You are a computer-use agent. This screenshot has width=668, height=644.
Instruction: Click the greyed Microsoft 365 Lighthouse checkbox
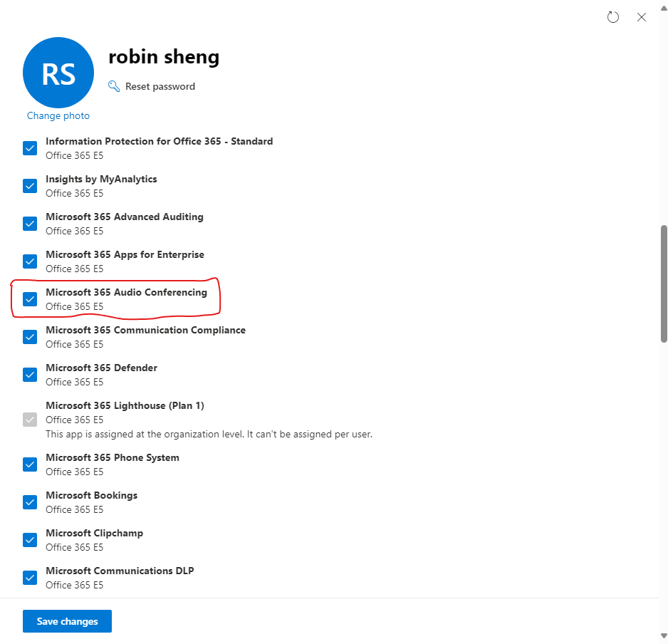[x=30, y=420]
